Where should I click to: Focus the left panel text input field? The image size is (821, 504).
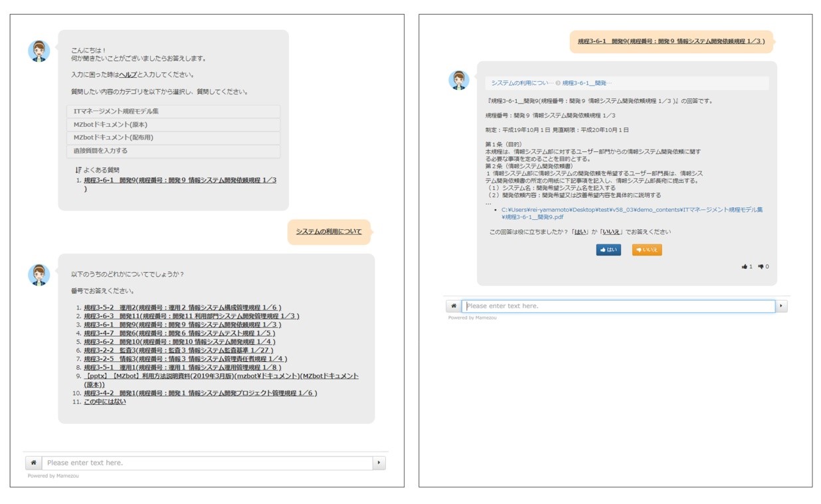click(x=207, y=463)
